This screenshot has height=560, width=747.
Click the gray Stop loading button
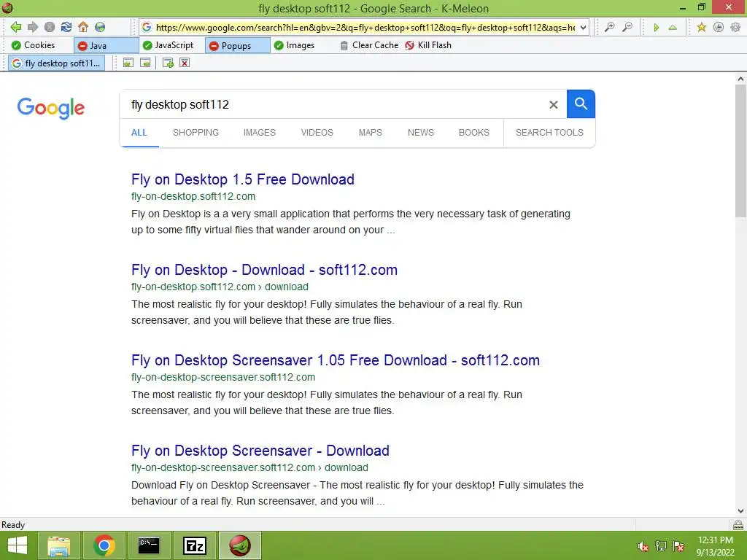coord(50,27)
